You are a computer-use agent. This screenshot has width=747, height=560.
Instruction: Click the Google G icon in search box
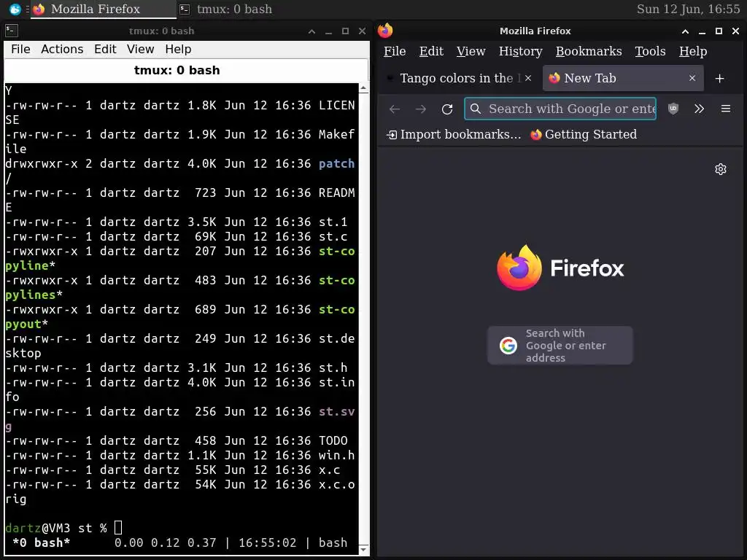tap(508, 345)
